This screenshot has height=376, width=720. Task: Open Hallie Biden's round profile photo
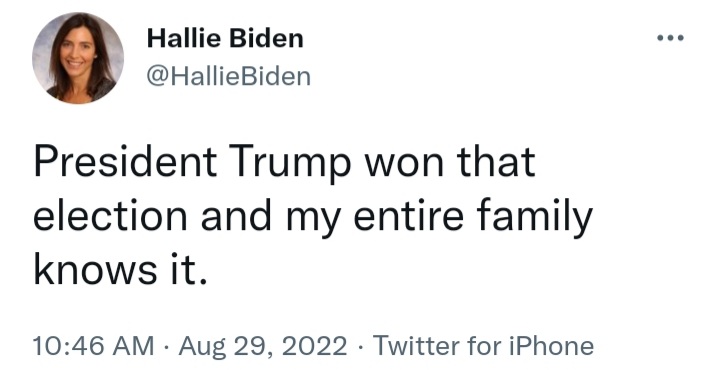[x=78, y=58]
